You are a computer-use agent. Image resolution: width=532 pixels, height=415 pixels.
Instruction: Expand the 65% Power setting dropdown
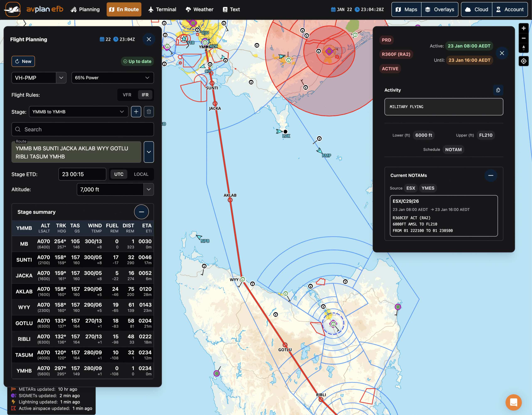(x=112, y=78)
